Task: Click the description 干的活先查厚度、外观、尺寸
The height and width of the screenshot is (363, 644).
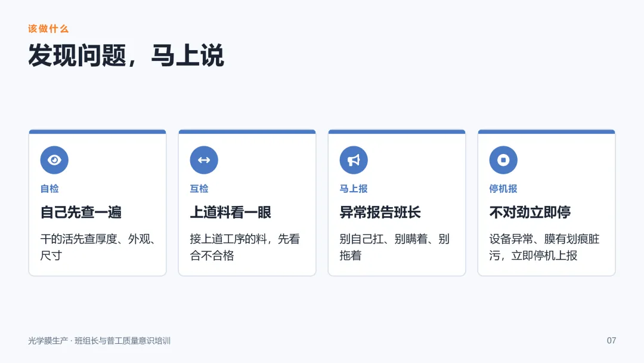Action: tap(97, 247)
